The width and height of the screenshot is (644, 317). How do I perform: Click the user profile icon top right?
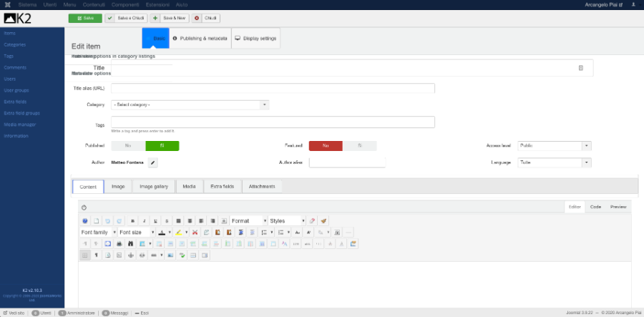pos(633,4)
